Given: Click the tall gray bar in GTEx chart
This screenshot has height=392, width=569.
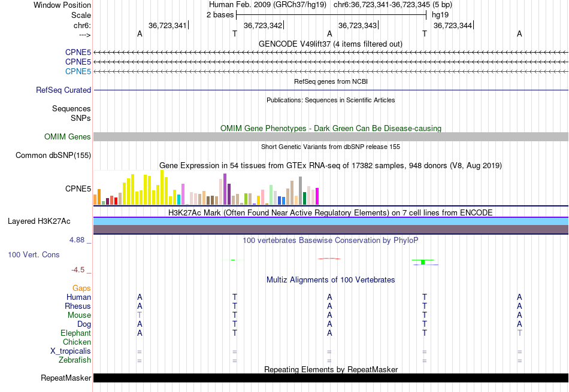Looking at the screenshot, I should 301,191.
